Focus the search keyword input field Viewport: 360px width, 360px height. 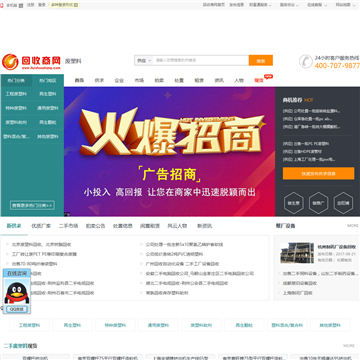(201, 60)
